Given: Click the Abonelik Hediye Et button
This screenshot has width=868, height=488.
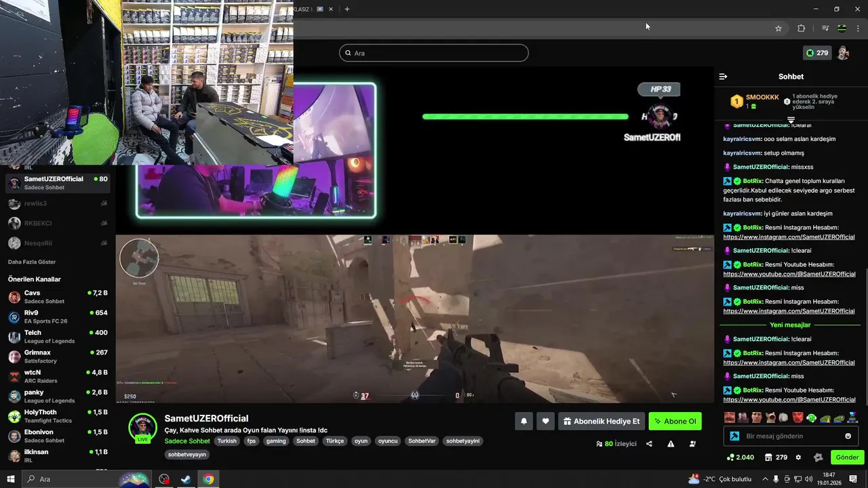Looking at the screenshot, I should [601, 421].
